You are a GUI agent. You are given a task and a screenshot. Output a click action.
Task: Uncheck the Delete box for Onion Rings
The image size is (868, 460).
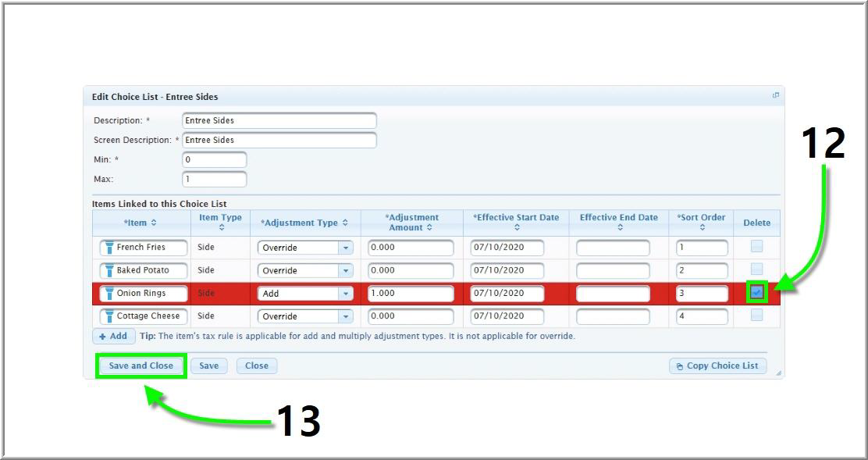click(756, 293)
